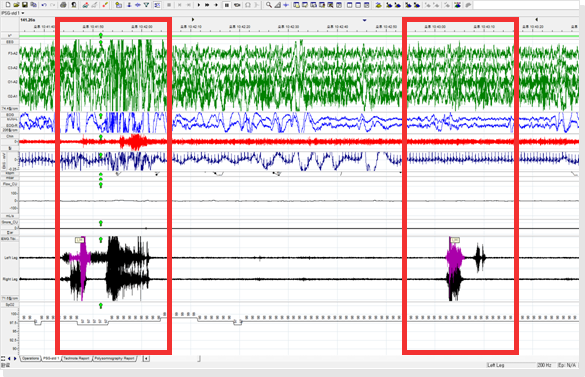585x377 pixels.
Task: Open a file via folder icon
Action: [16, 5]
